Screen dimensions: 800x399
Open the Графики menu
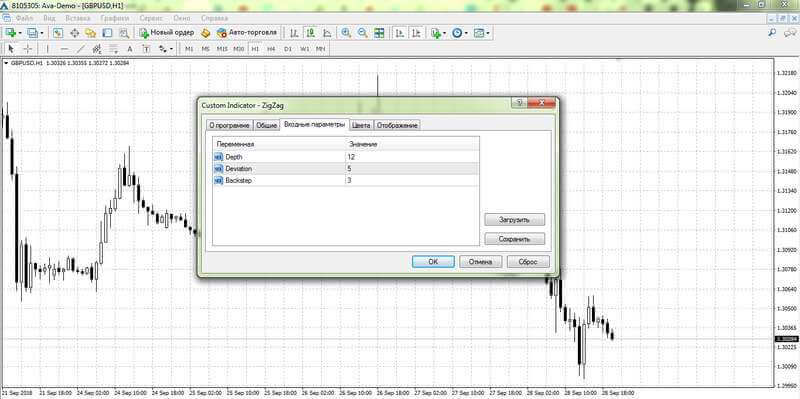coord(115,18)
